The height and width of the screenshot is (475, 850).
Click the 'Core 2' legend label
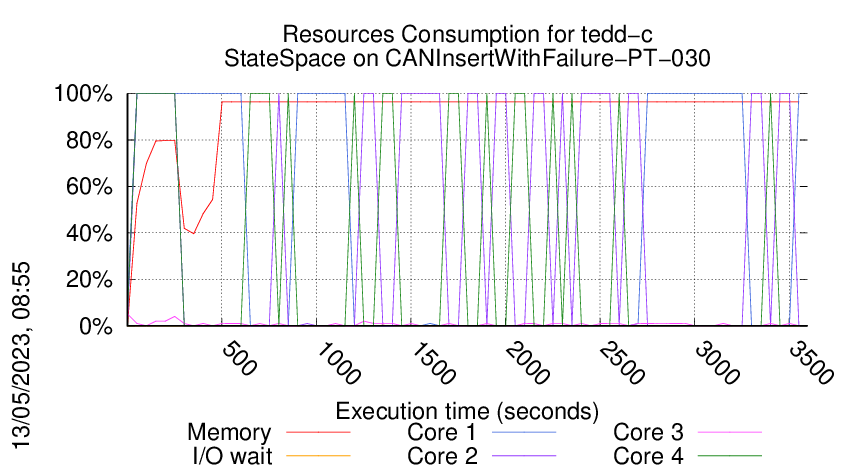(442, 456)
